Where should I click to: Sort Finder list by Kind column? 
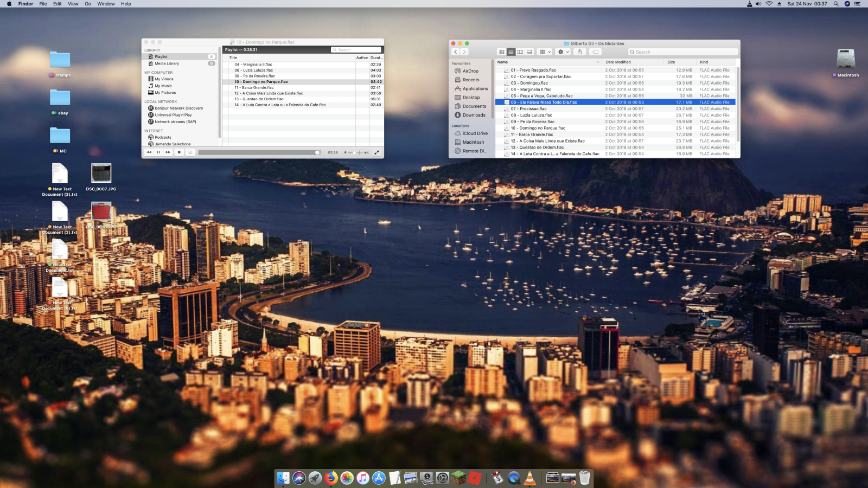pos(716,62)
